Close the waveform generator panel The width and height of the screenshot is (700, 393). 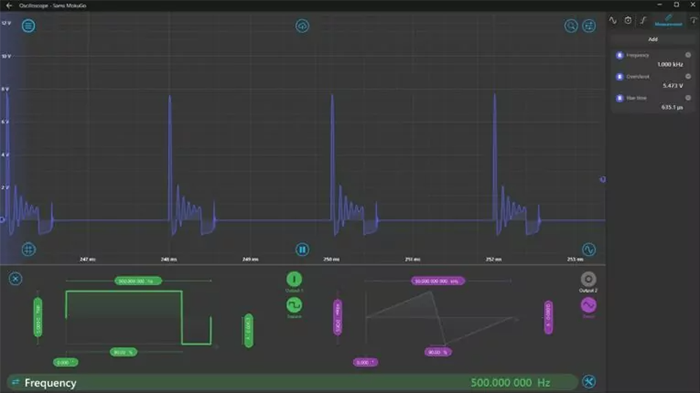(15, 279)
